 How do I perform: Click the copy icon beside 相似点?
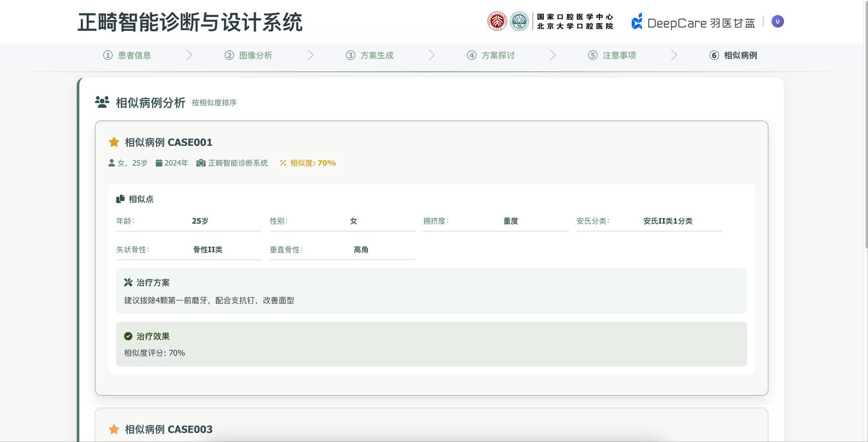pos(120,199)
